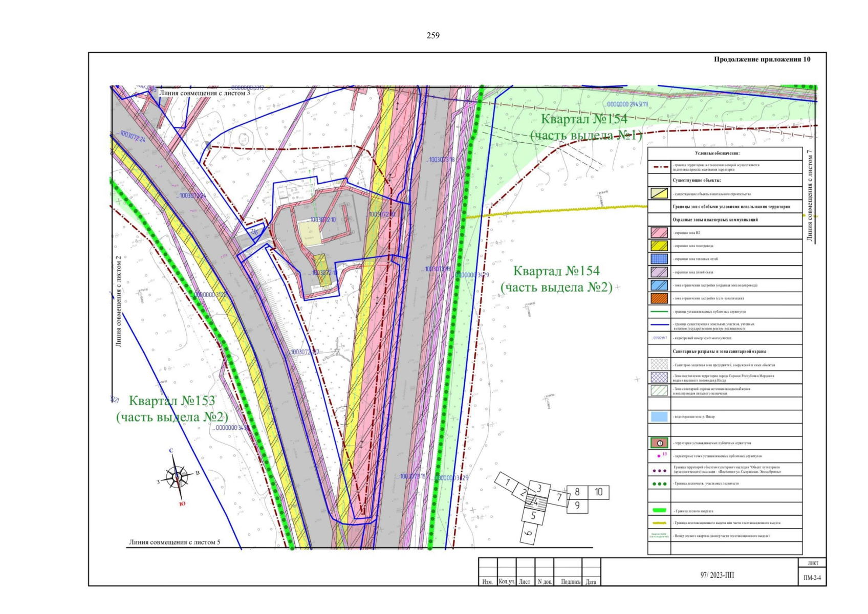Screen dimensions: 868x614
Task: Click the light blue Insar water zone swatch
Action: tap(659, 416)
